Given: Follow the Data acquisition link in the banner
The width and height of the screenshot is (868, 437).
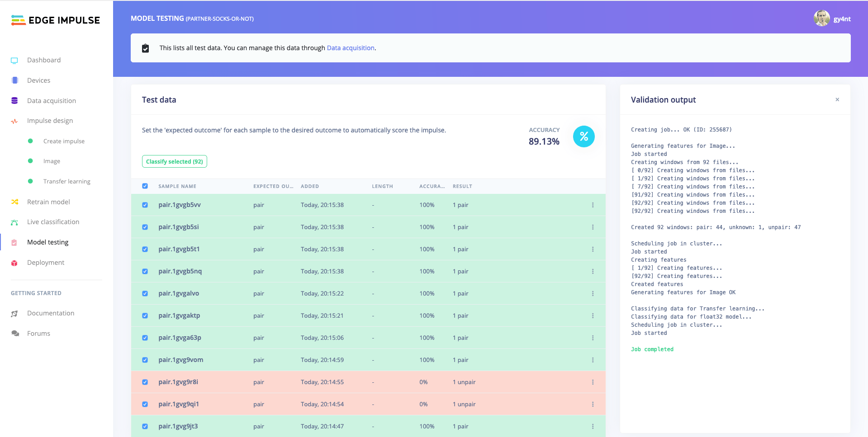Looking at the screenshot, I should pyautogui.click(x=351, y=48).
